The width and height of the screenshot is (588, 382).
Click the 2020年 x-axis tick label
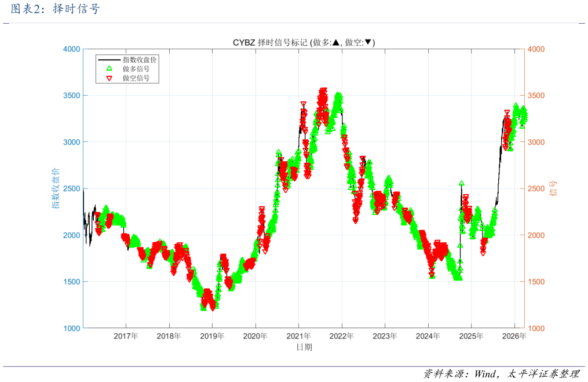pos(255,336)
